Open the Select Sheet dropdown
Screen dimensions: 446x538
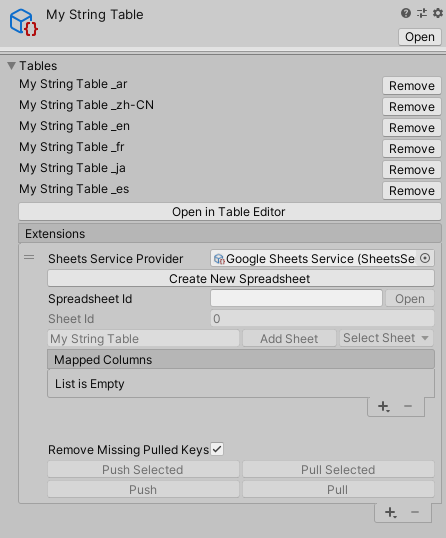[x=386, y=338]
